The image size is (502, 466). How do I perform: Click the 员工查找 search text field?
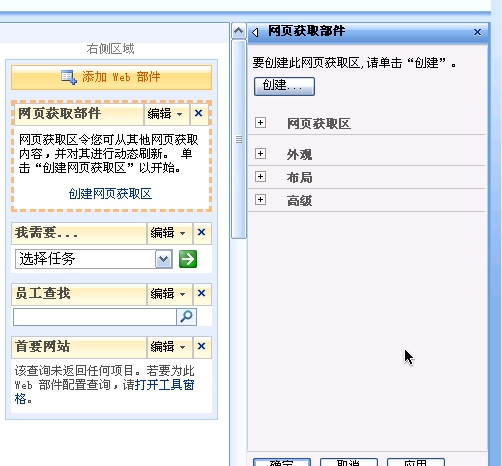95,317
